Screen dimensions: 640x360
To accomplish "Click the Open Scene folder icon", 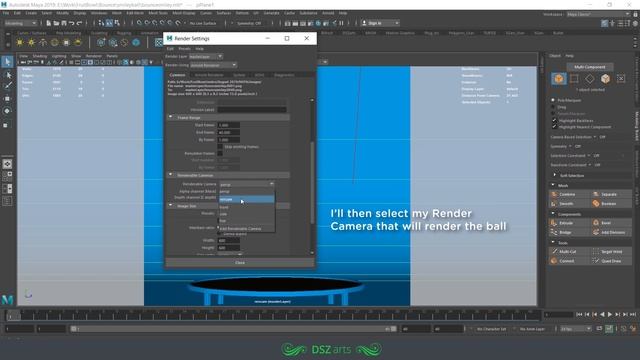I will 56,23.
